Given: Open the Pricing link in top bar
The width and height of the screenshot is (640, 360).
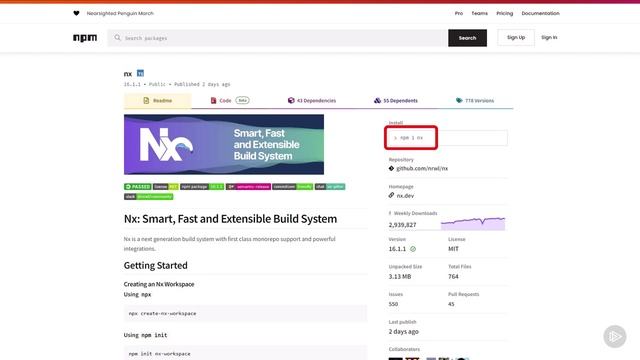Looking at the screenshot, I should coord(504,13).
